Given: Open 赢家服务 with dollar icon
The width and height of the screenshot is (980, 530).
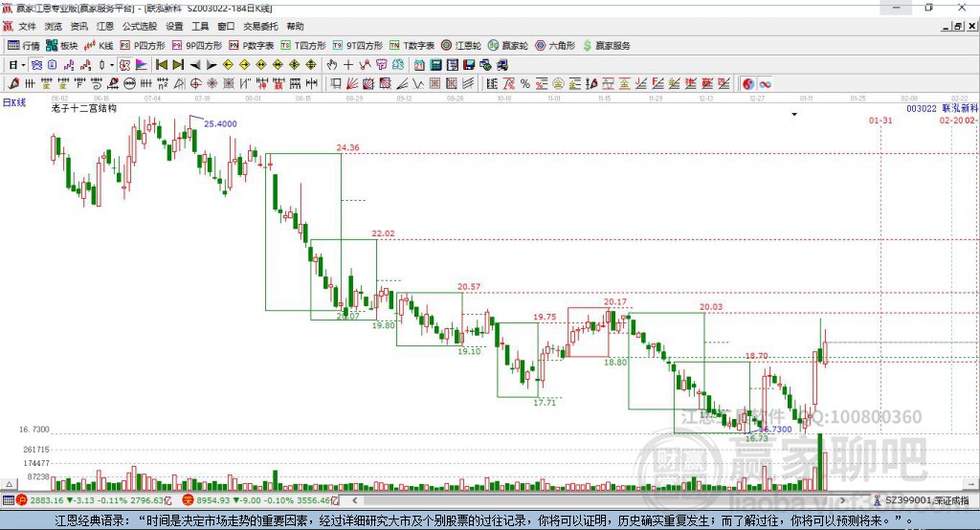Looking at the screenshot, I should pos(607,46).
